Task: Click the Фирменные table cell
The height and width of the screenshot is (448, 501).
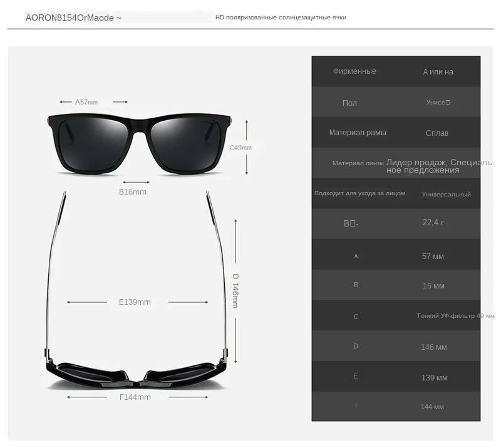Action: (x=354, y=71)
